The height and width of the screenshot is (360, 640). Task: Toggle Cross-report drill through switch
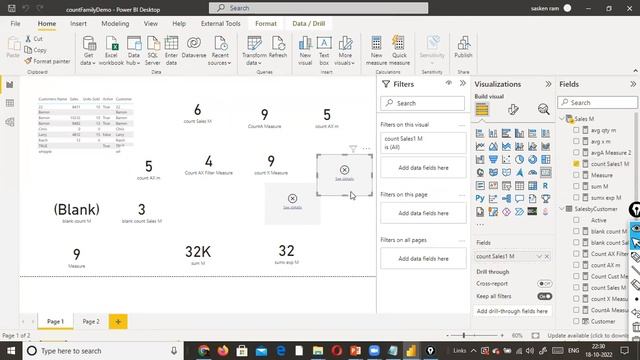(544, 283)
